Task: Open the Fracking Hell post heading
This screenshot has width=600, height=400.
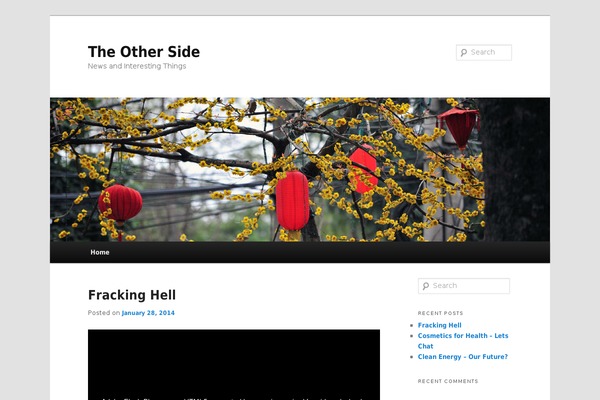Action: [x=132, y=295]
